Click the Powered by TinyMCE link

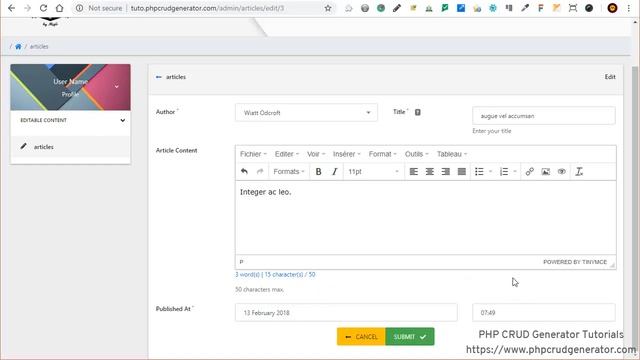click(575, 262)
